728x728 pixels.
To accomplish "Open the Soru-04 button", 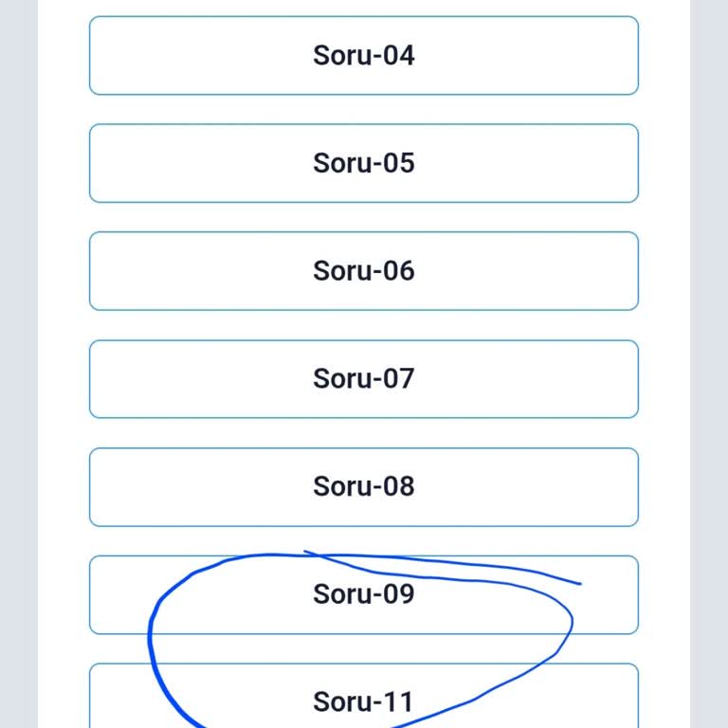I will click(x=363, y=55).
